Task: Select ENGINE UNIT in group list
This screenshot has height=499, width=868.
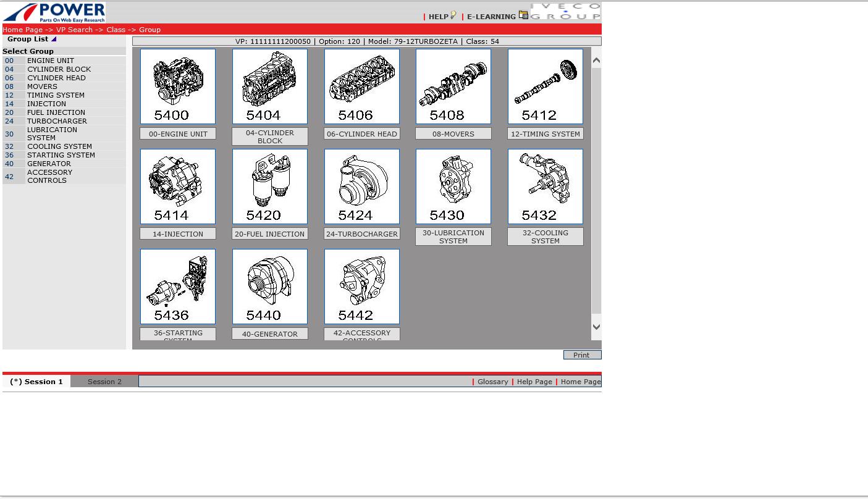Action: (51, 61)
